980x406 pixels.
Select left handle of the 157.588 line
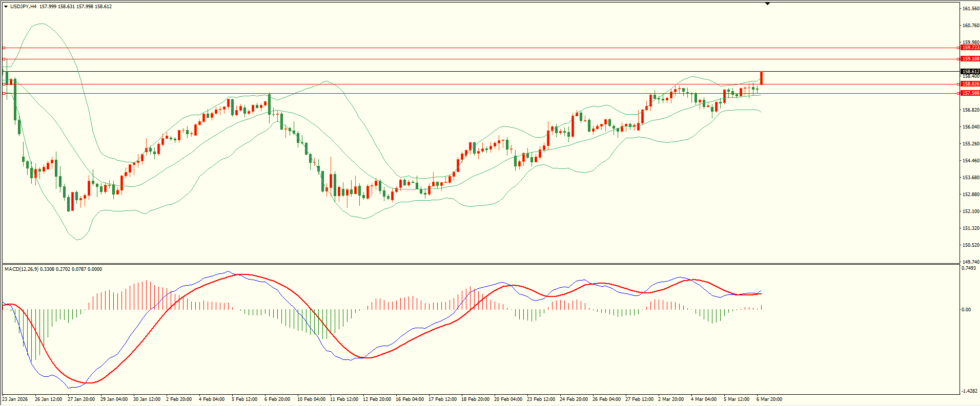pos(4,93)
